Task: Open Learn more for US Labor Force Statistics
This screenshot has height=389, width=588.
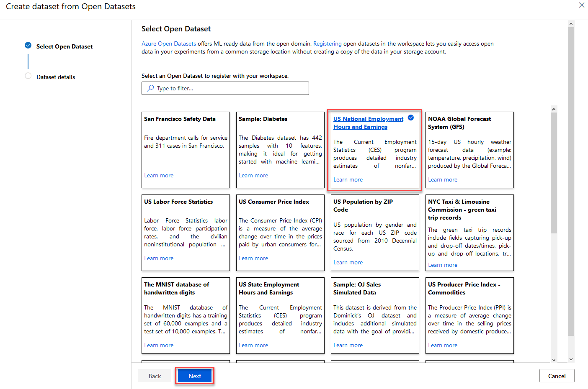Action: (159, 258)
